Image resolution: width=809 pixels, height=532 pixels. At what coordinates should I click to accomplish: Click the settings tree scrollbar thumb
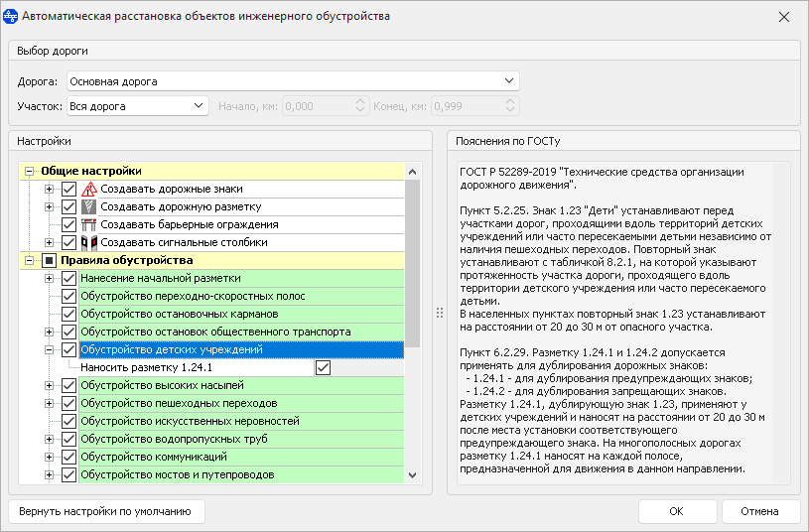click(412, 264)
